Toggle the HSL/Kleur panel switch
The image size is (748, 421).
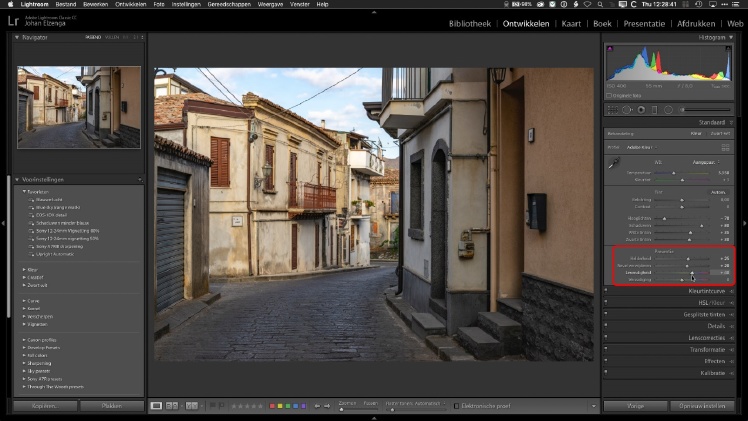606,303
